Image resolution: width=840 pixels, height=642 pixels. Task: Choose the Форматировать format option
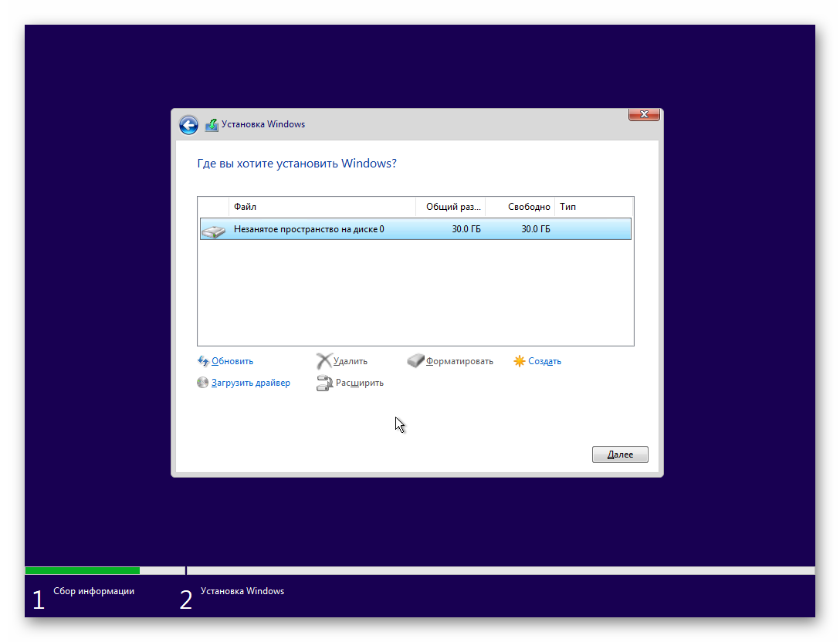[x=459, y=361]
